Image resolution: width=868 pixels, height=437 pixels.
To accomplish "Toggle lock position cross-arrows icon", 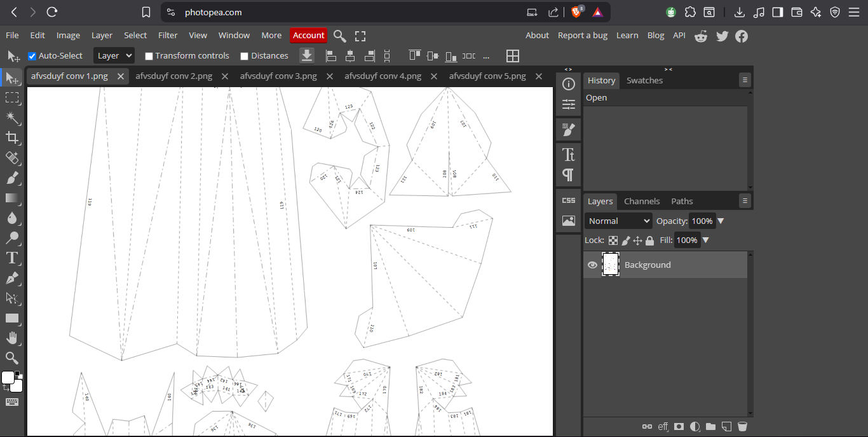I will pos(638,240).
